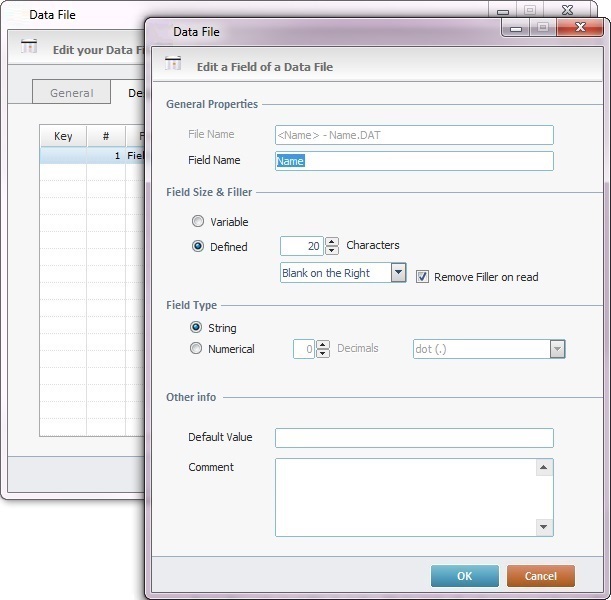611x600 pixels.
Task: Increase the character count with up arrow
Action: 332,241
